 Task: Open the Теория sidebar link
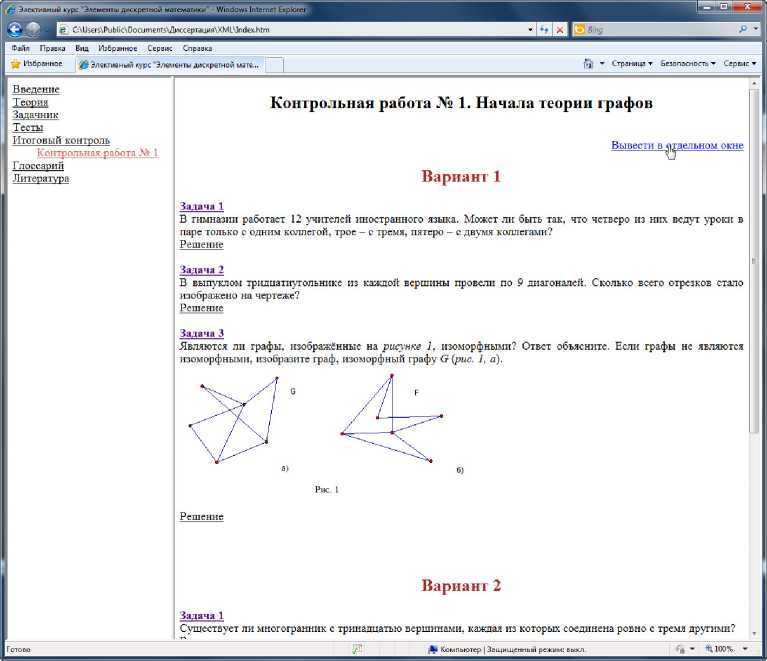[30, 102]
